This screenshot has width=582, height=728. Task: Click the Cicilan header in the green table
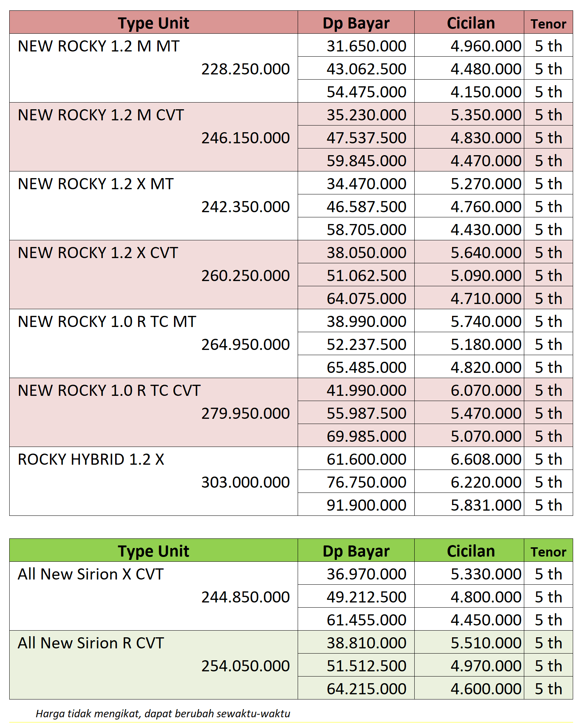[x=470, y=551]
